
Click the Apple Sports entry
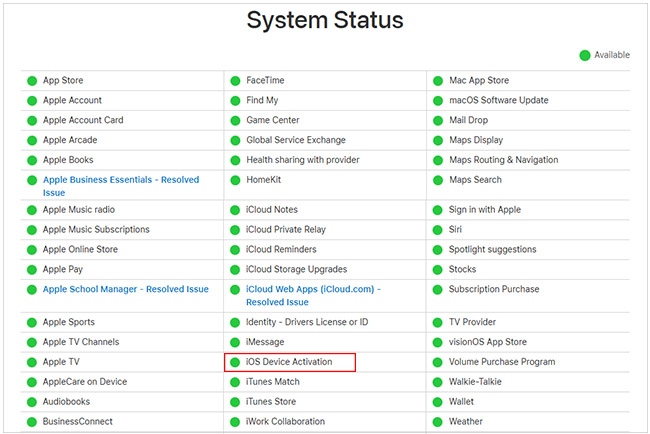pos(69,322)
